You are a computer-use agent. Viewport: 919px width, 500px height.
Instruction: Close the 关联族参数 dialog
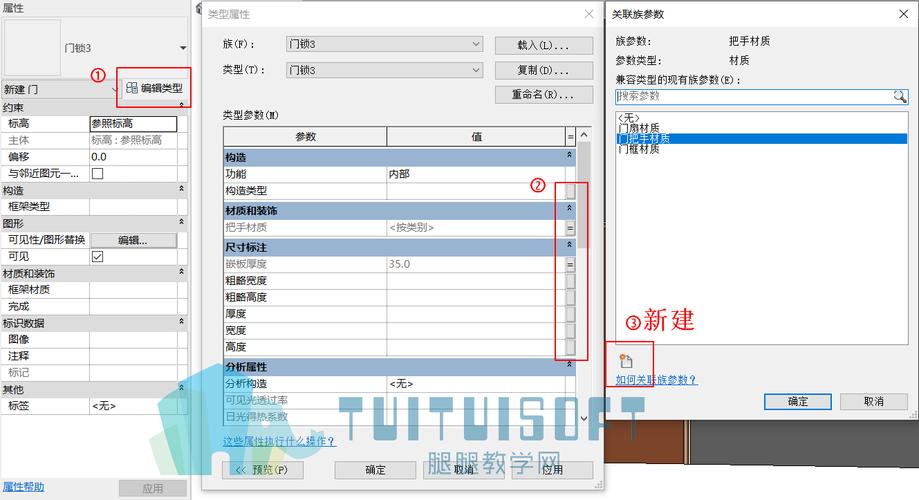coord(903,14)
